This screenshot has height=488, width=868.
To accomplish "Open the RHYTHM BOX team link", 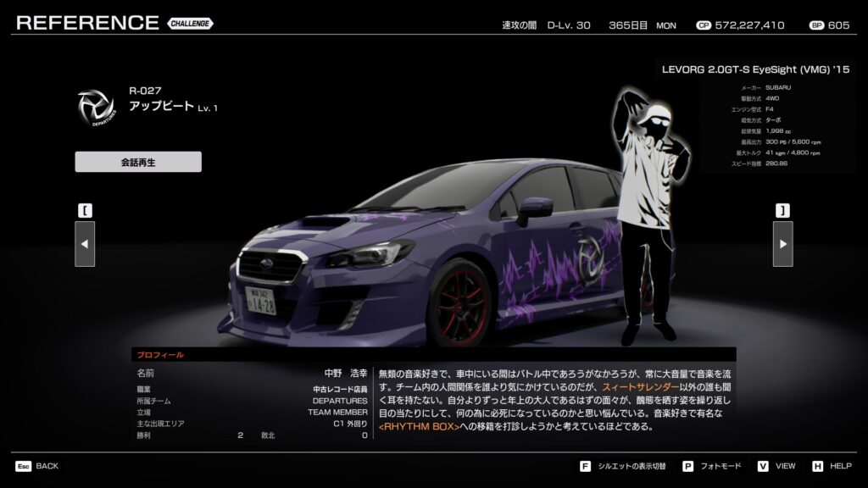I will click(418, 426).
